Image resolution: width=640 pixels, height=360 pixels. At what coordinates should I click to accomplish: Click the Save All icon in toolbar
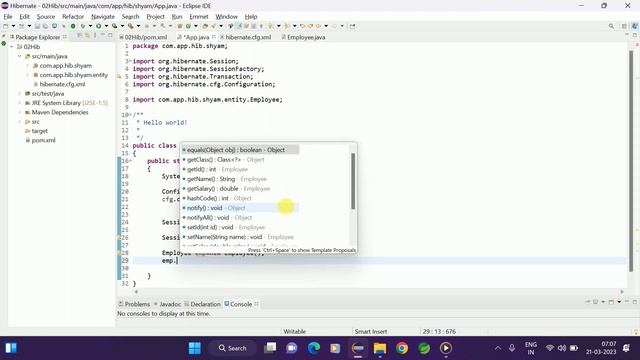coord(45,26)
